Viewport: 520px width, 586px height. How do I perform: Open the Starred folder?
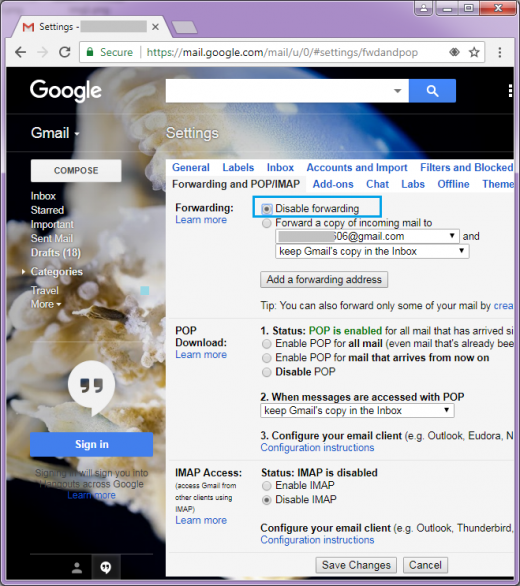[47, 210]
